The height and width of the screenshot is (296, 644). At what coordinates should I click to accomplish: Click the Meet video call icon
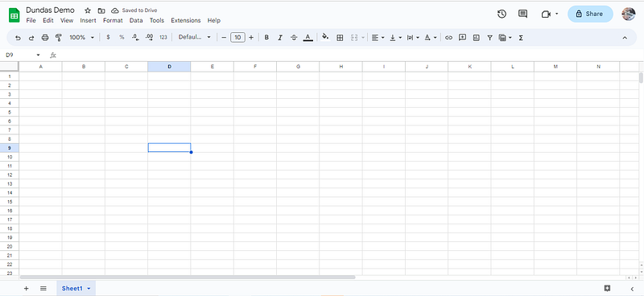pos(546,14)
